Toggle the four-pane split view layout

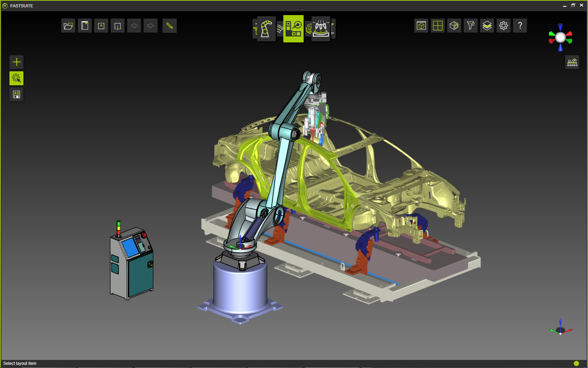[438, 26]
